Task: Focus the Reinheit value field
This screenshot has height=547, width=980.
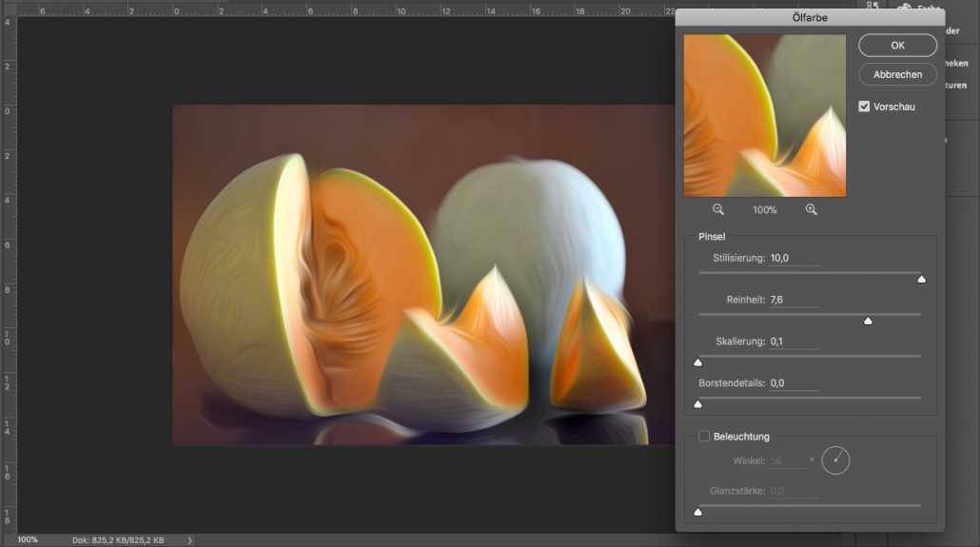Action: (794, 300)
